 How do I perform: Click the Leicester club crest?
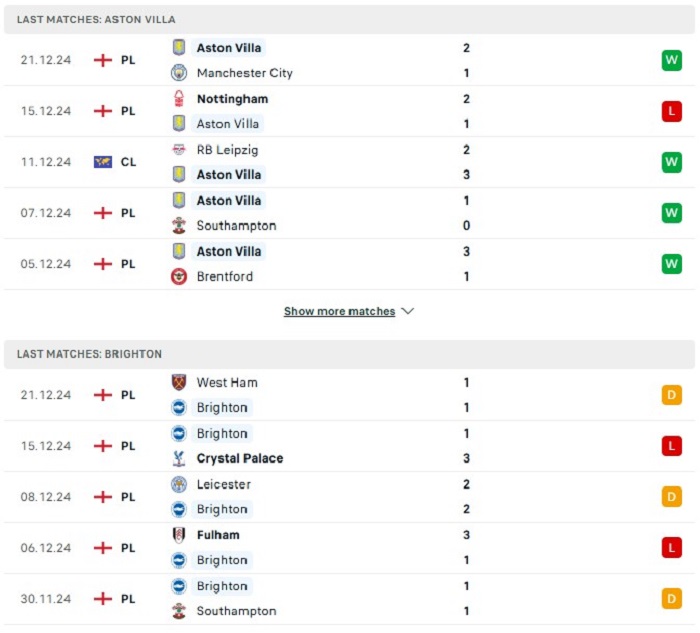point(179,484)
